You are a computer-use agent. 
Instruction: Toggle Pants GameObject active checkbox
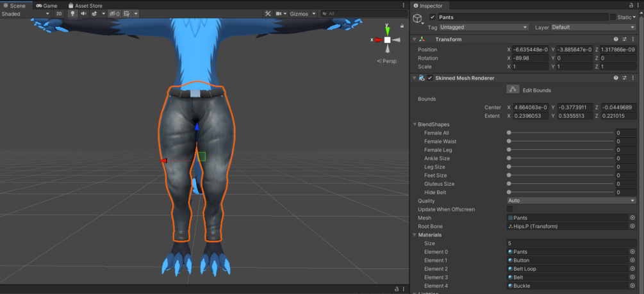point(432,17)
